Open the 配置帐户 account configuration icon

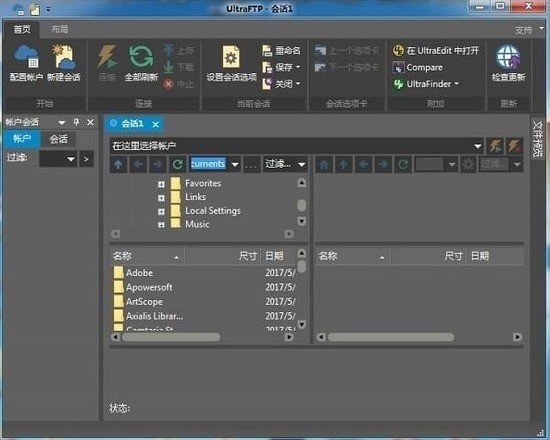(x=26, y=56)
